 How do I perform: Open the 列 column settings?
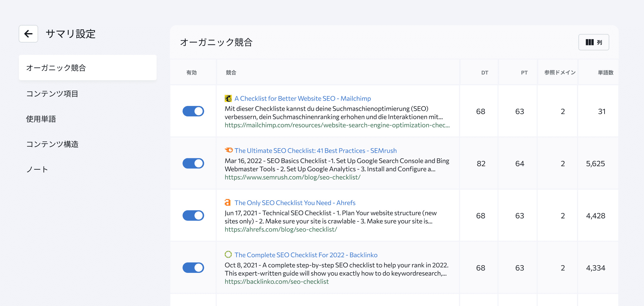pyautogui.click(x=593, y=42)
